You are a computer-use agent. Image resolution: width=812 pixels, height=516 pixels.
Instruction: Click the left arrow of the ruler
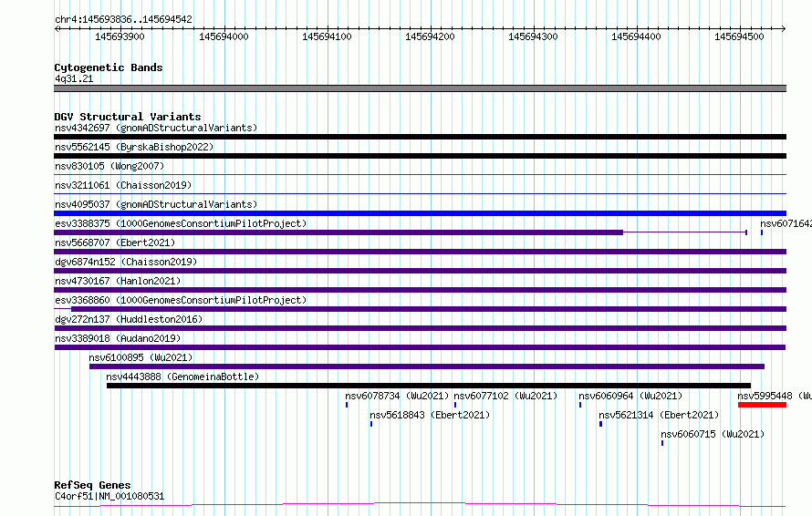[x=57, y=29]
